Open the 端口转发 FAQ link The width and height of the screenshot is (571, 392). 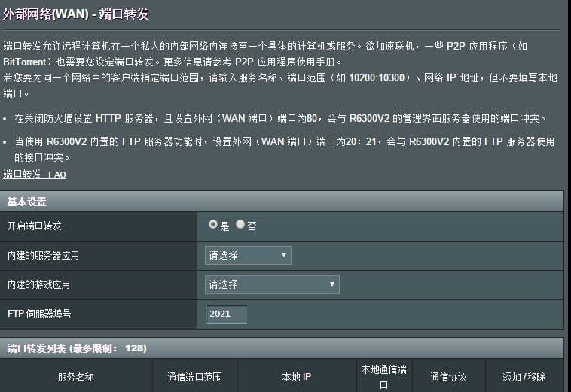coord(35,175)
